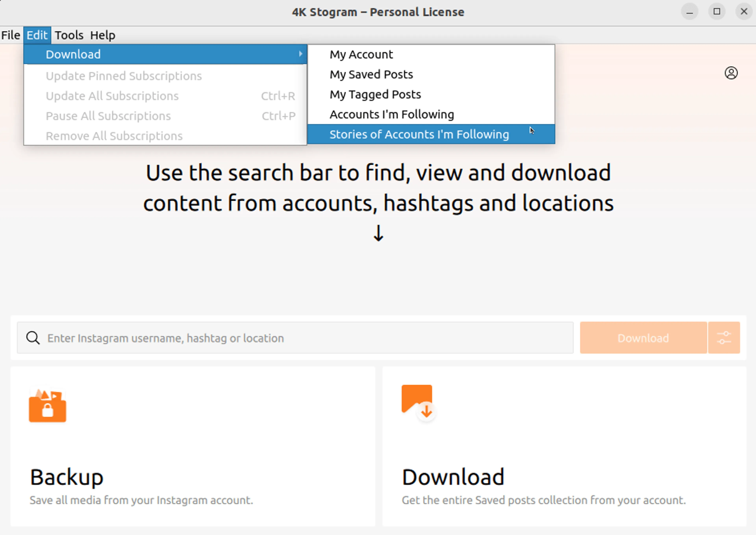This screenshot has width=756, height=535.
Task: Select Stories of Accounts I'm Following
Action: (x=419, y=134)
